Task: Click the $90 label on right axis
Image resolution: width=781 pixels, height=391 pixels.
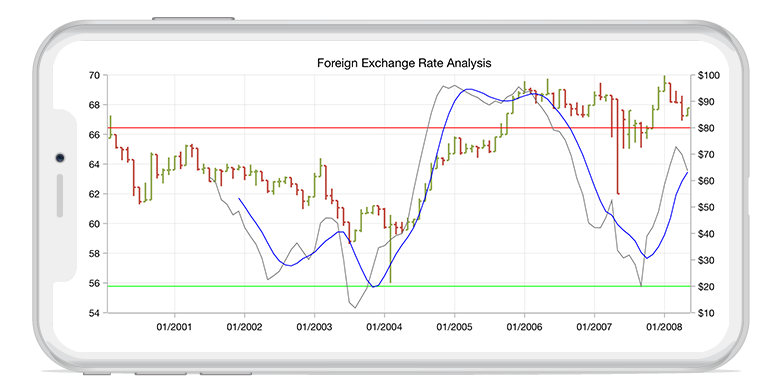Action: [707, 102]
